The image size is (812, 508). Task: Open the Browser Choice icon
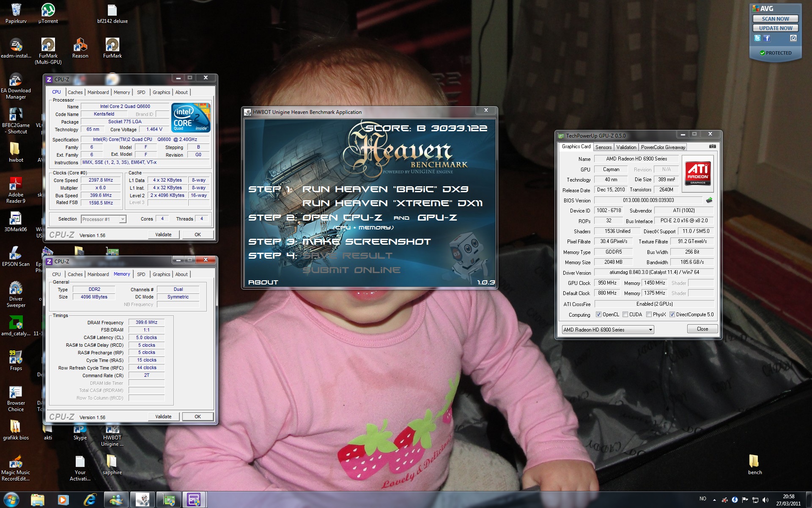[16, 398]
